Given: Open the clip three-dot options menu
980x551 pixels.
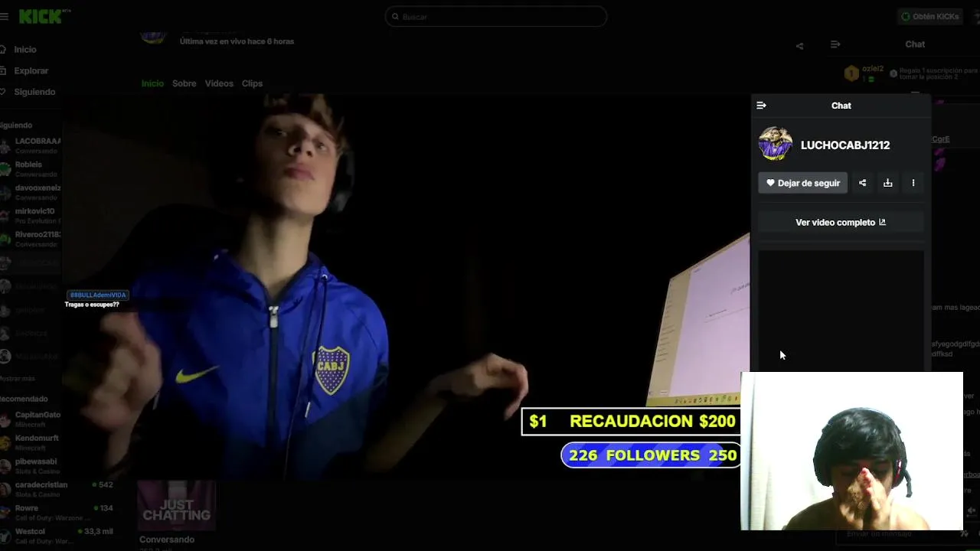Looking at the screenshot, I should tap(913, 183).
